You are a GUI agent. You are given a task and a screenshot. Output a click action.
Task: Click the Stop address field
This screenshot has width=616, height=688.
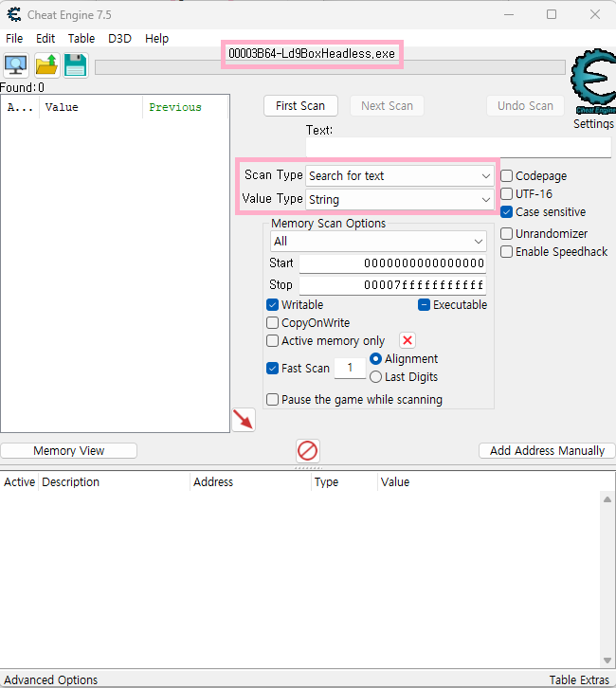tap(392, 285)
